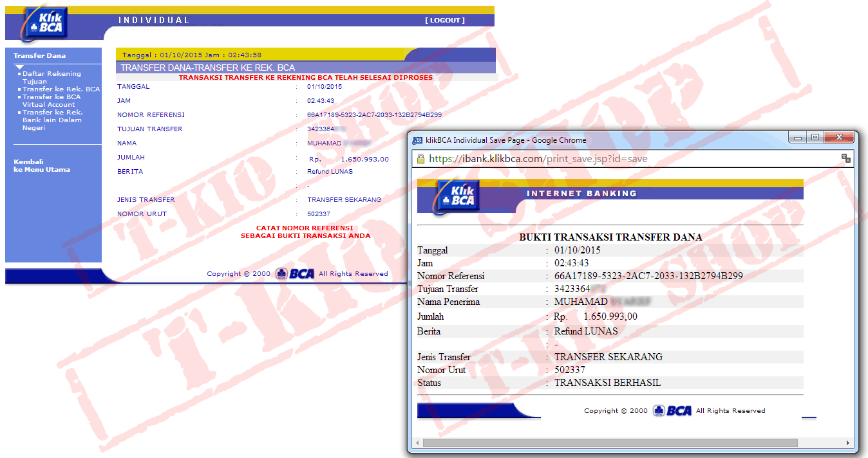The image size is (868, 458).
Task: Click the KlikBCA logo in the main header
Action: click(x=44, y=24)
